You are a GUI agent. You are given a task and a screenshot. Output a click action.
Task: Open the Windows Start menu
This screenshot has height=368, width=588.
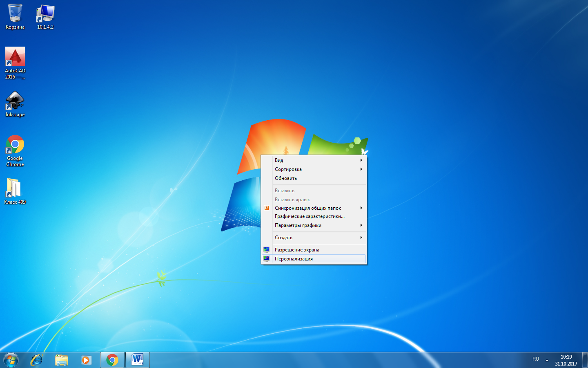(11, 360)
